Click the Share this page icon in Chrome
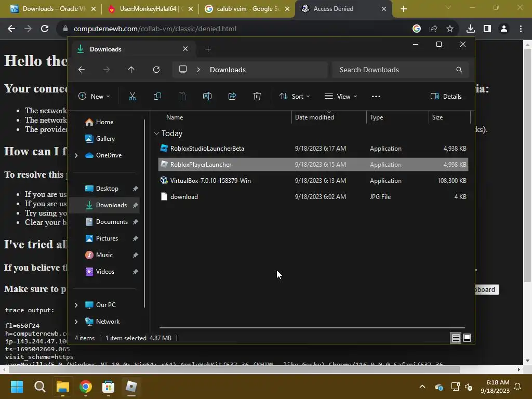Viewport: 532px width, 399px height. [x=433, y=29]
